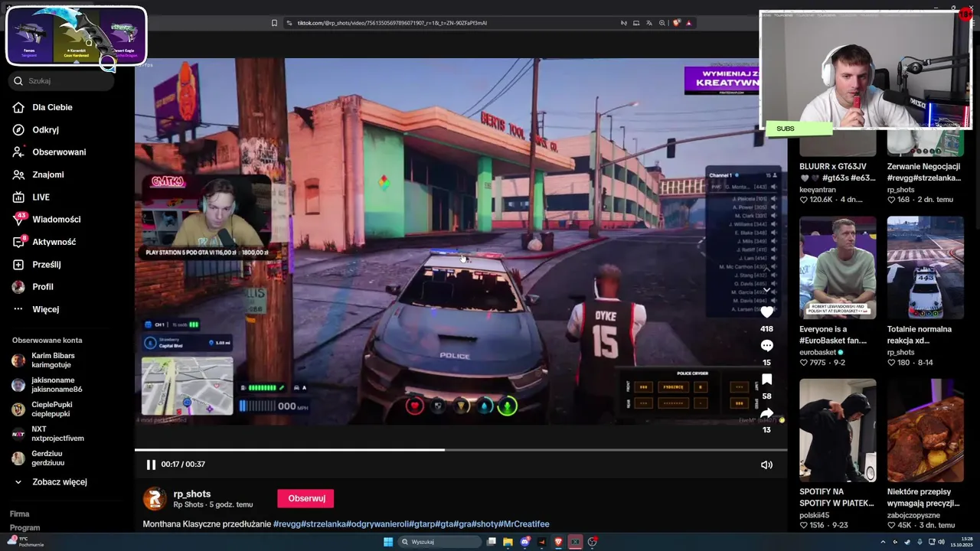Click the browser address bar URL

coord(392,23)
